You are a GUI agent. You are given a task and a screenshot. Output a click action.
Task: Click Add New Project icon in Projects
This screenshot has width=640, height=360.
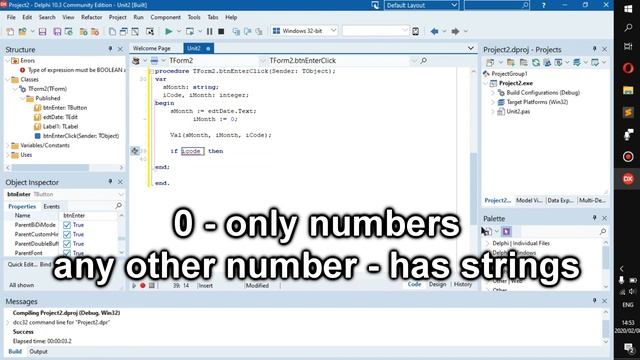(x=511, y=62)
